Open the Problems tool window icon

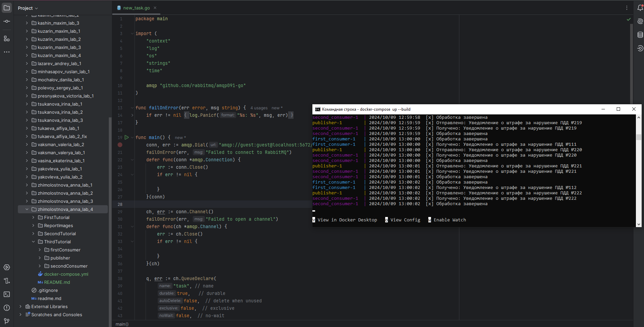[x=7, y=308]
